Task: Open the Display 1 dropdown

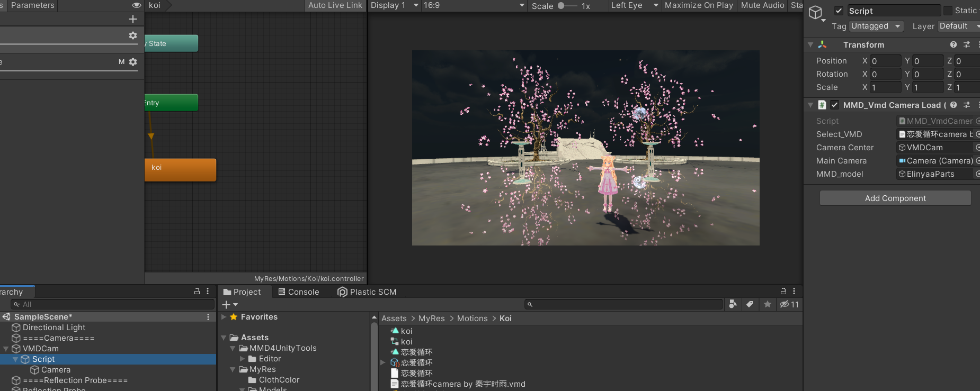Action: tap(395, 5)
